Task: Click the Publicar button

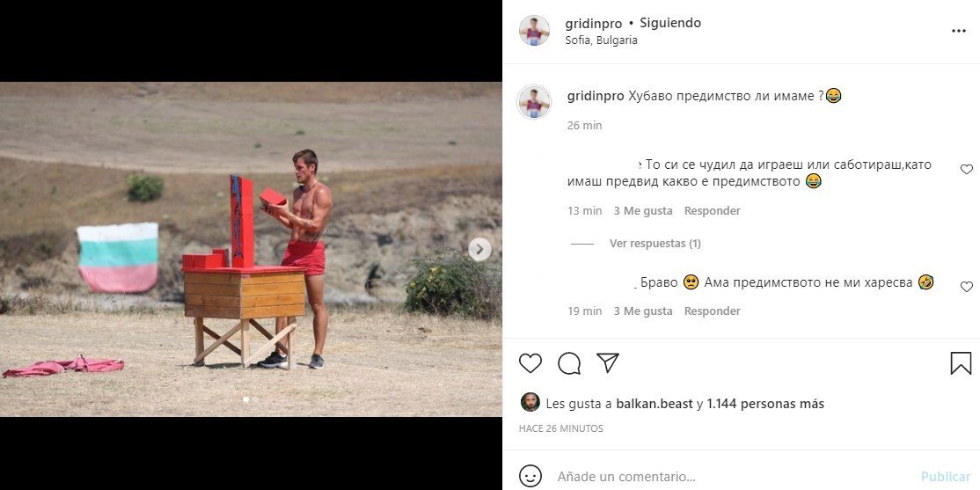Action: (x=946, y=477)
